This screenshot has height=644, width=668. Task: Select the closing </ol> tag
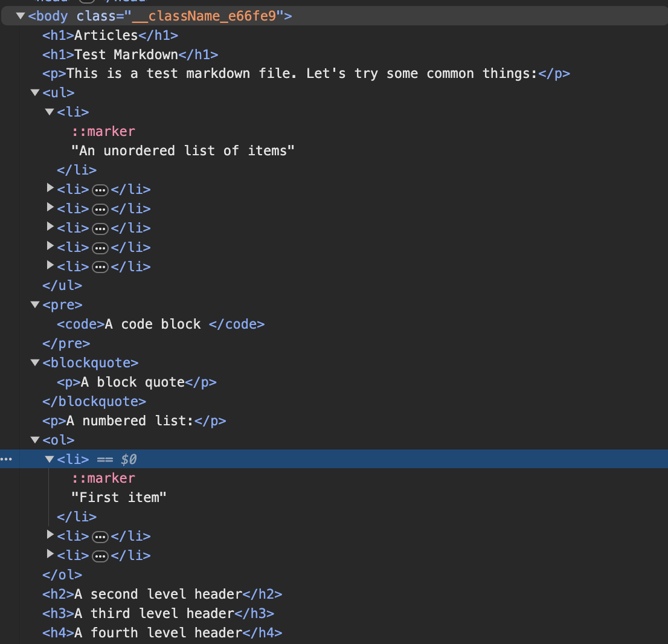62,575
